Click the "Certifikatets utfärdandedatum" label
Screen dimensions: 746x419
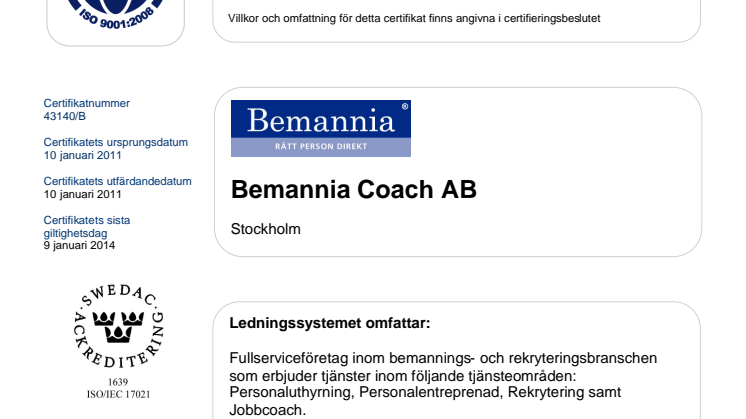coord(118,181)
